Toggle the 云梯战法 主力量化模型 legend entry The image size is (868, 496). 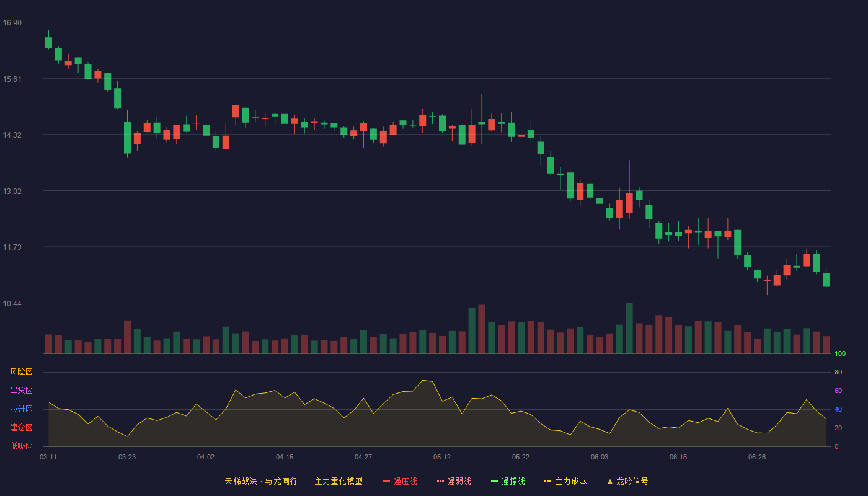(x=293, y=481)
